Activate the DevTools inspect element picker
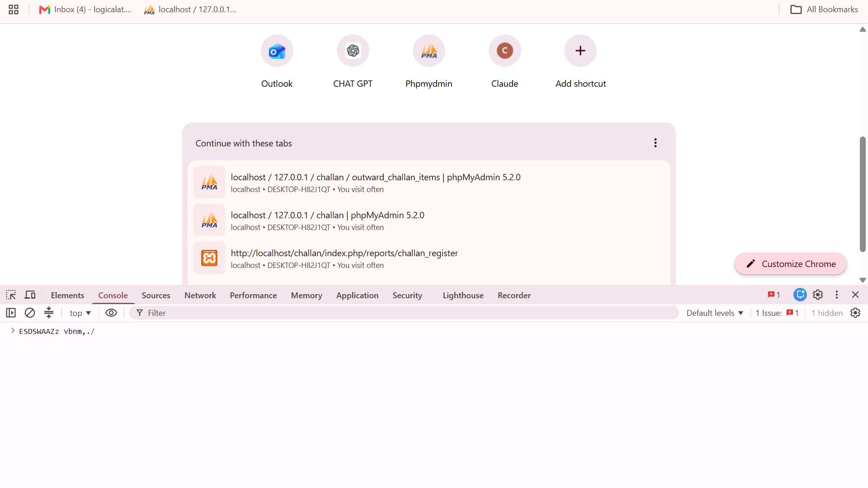The image size is (868, 488). click(11, 295)
